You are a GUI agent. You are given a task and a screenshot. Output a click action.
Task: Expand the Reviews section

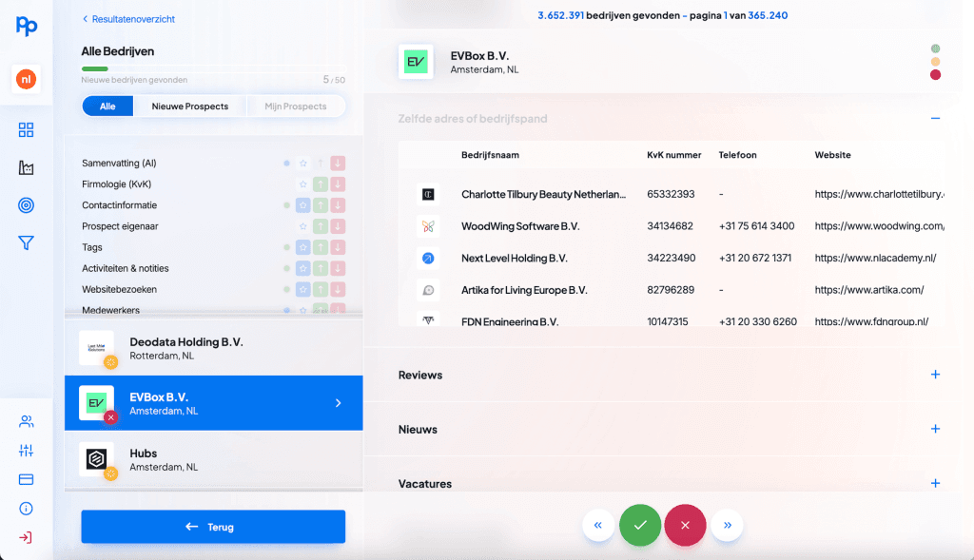935,375
